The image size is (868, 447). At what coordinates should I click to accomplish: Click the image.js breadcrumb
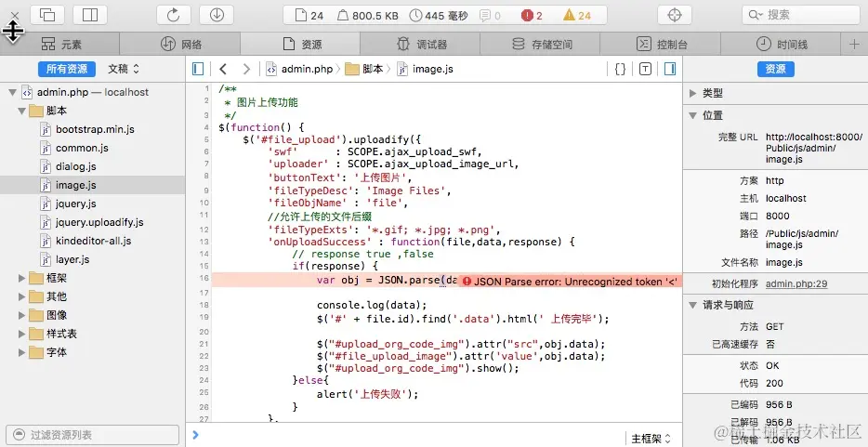(x=425, y=69)
